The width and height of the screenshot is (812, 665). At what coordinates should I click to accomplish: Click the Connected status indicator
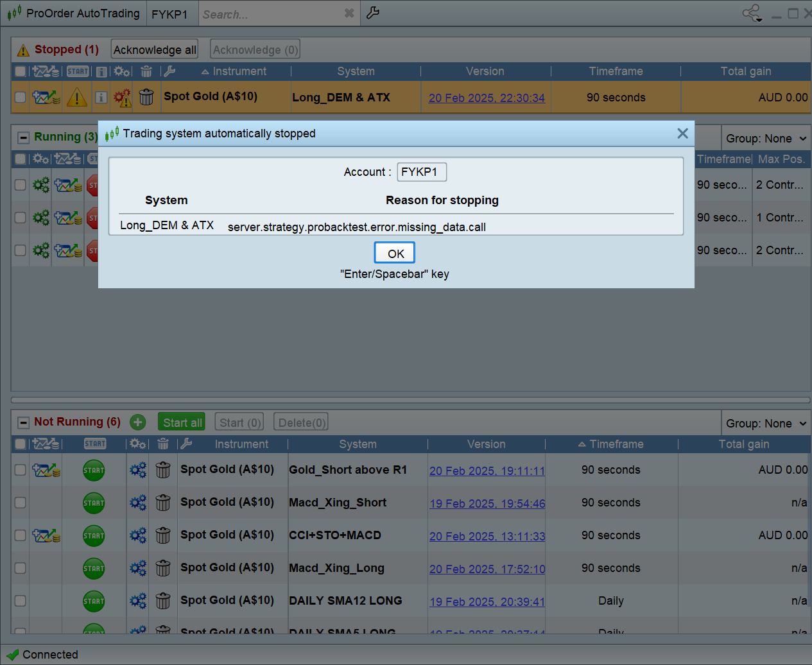[42, 655]
